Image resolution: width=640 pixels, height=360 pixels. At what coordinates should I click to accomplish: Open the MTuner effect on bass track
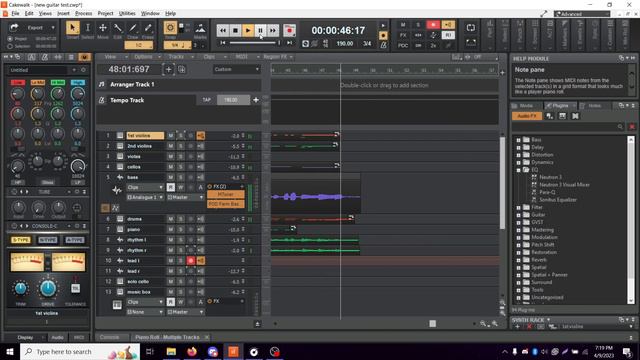(x=226, y=195)
